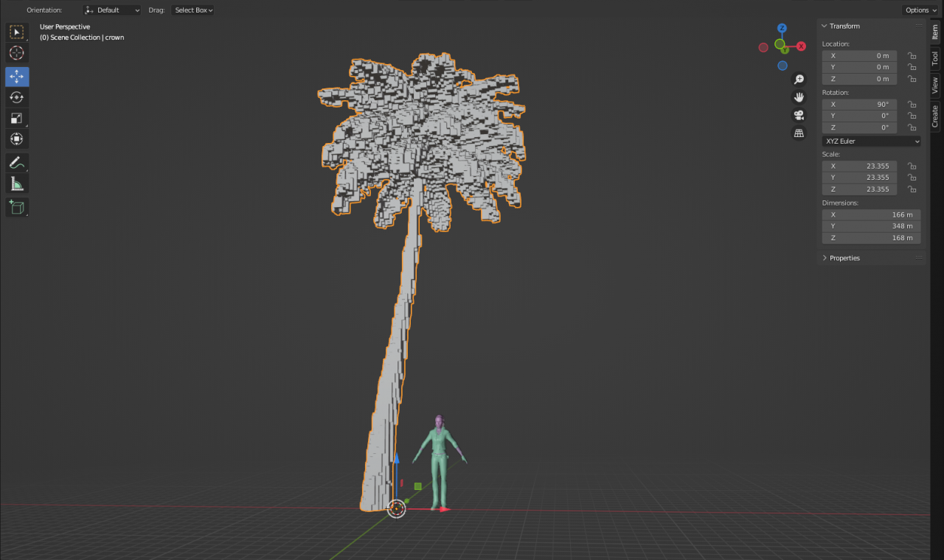944x560 pixels.
Task: Pick the Scale tool
Action: [17, 118]
